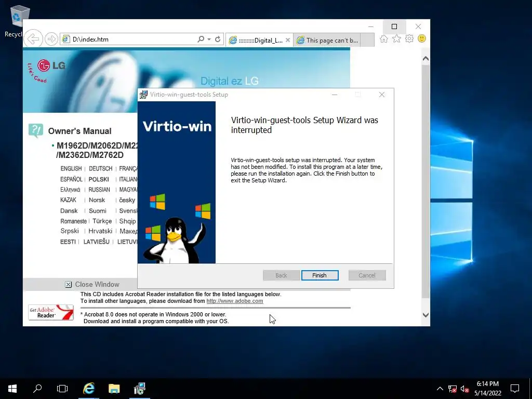Select the Suomi manual link
This screenshot has width=532, height=399.
97,211
